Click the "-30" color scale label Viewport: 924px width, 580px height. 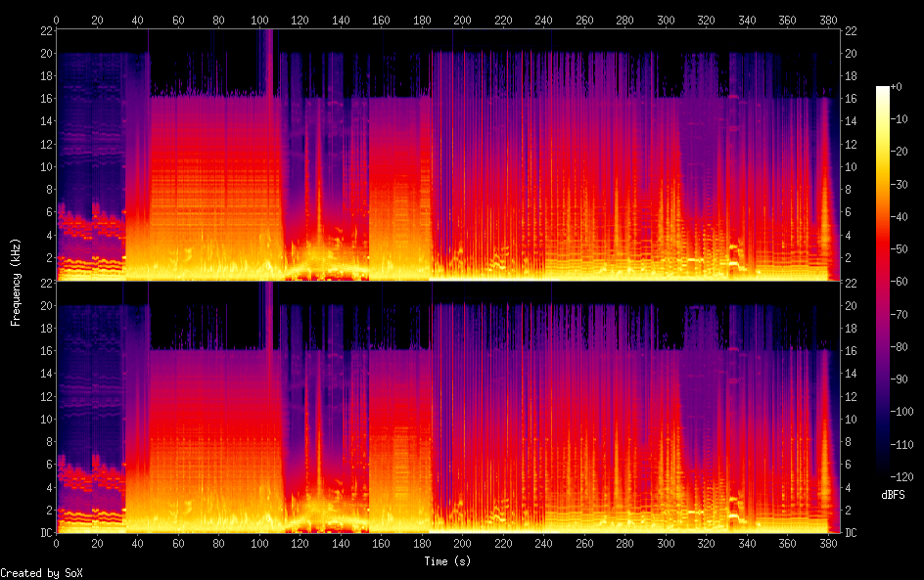click(899, 184)
